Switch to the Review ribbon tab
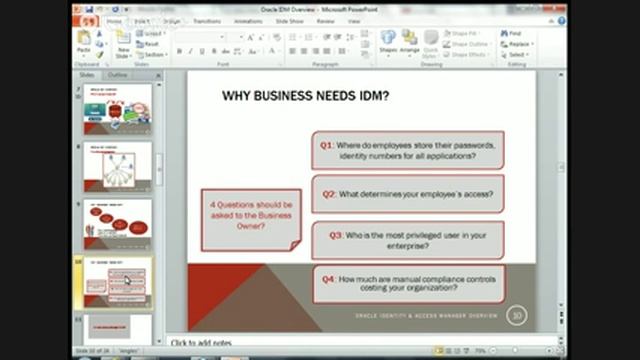Image resolution: width=640 pixels, height=360 pixels. tap(325, 21)
